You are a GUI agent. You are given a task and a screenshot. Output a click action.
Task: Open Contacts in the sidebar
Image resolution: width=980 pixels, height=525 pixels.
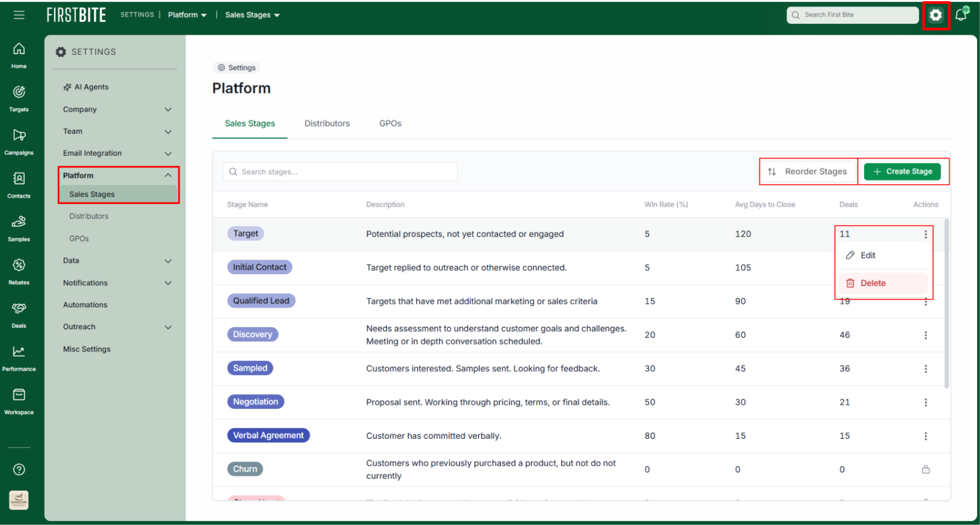[x=19, y=185]
